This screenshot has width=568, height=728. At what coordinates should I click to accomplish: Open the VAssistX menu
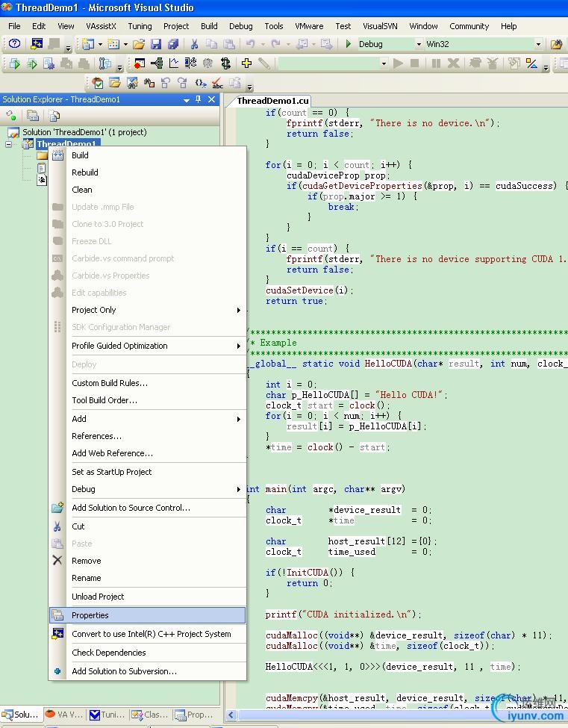102,26
